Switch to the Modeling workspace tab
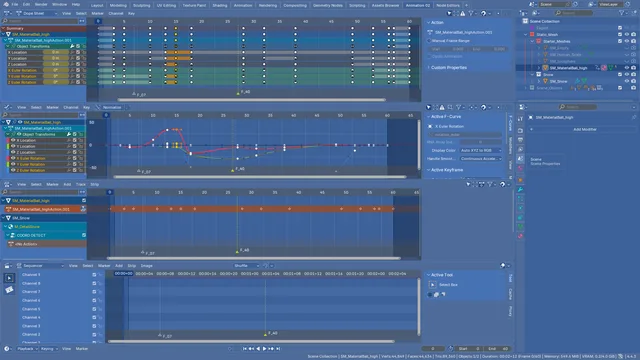The height and width of the screenshot is (360, 640). [x=118, y=5]
